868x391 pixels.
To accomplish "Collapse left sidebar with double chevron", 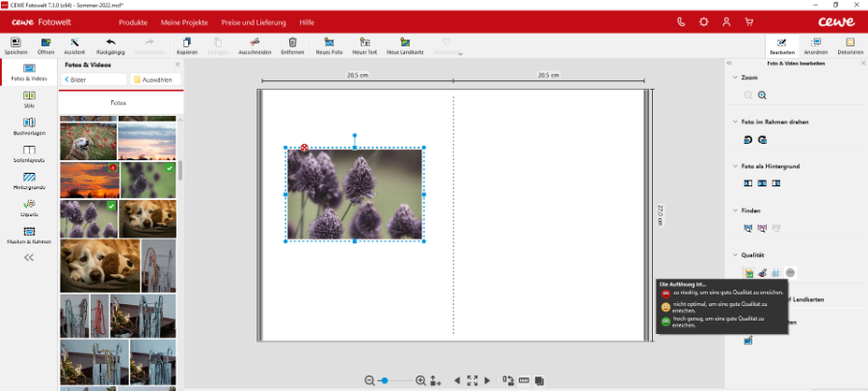I will pos(29,257).
